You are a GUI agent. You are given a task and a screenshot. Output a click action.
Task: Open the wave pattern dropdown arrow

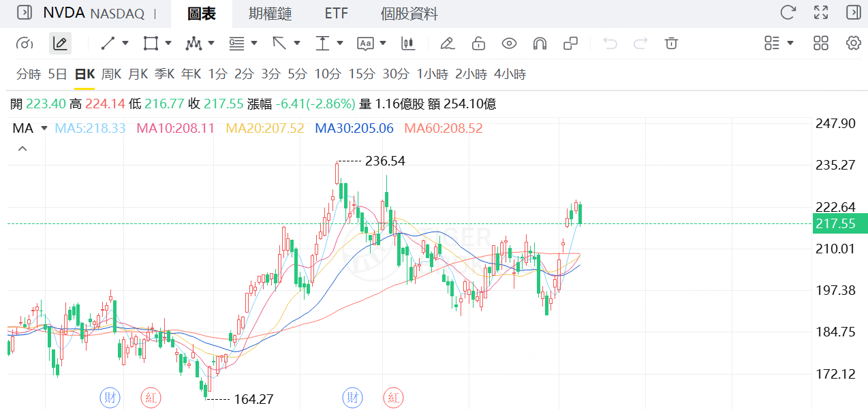coord(211,43)
